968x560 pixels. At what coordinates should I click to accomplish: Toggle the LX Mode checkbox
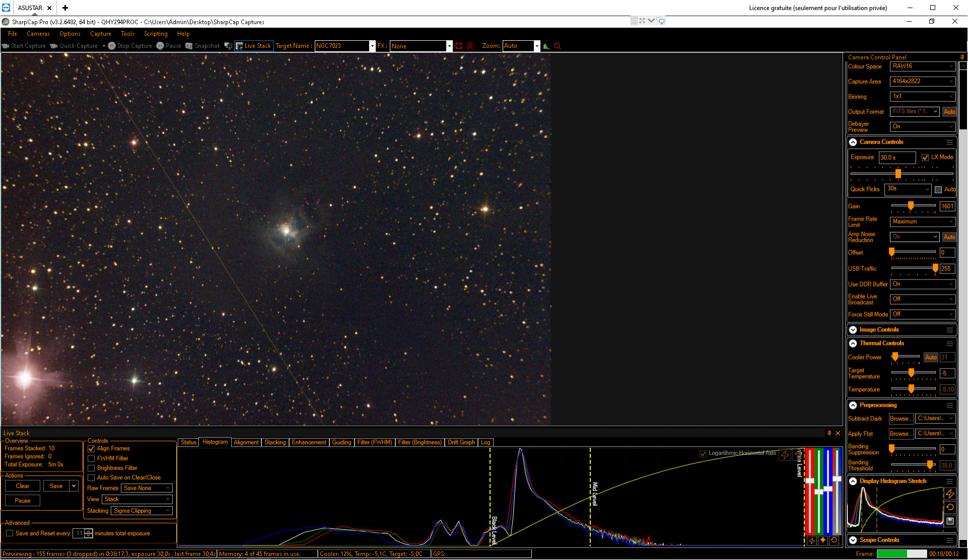pyautogui.click(x=925, y=158)
